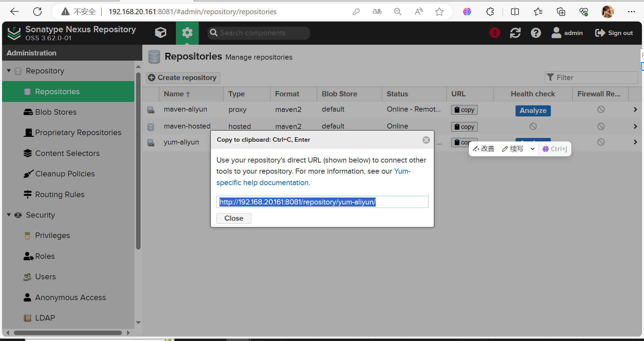
Task: Select Repositories in the sidebar
Action: (x=68, y=91)
